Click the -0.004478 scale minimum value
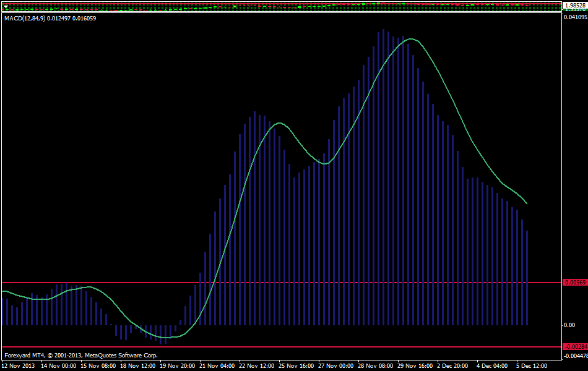Viewport: 588px width, 371px height. click(x=574, y=356)
